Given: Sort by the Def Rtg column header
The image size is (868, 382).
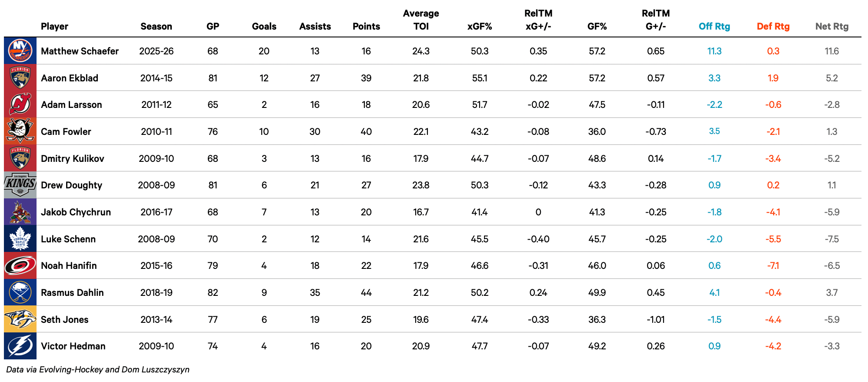Looking at the screenshot, I should click(773, 27).
